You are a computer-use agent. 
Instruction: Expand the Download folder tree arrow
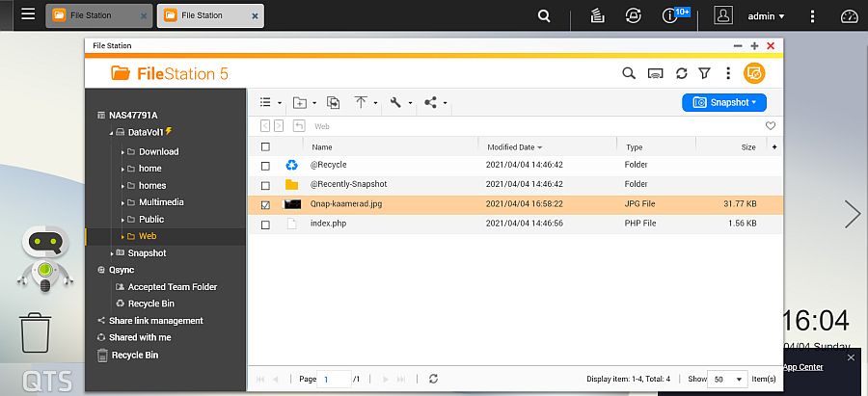tap(122, 152)
